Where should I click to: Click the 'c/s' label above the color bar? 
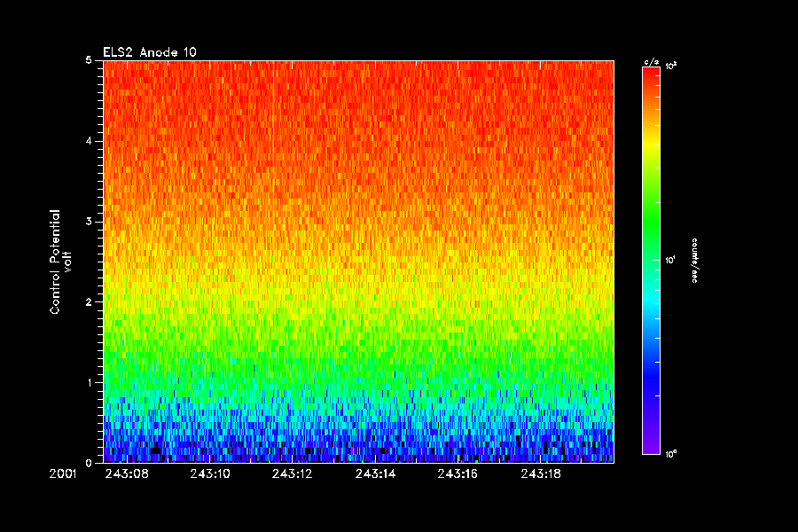(x=652, y=62)
